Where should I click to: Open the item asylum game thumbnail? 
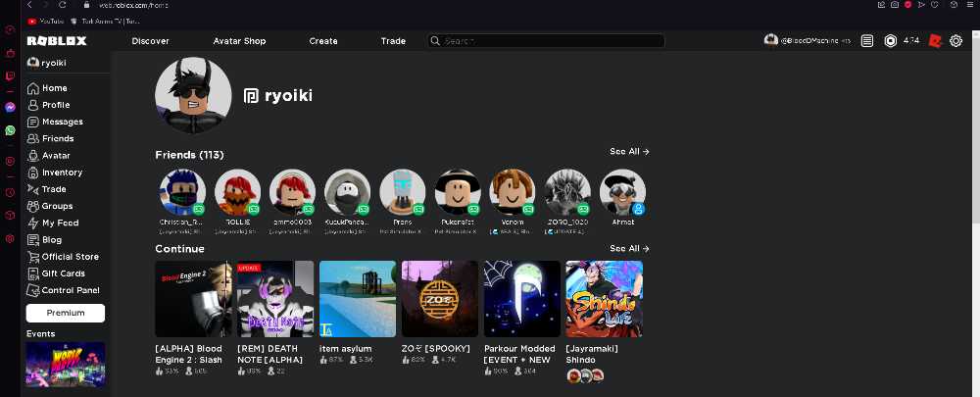pyautogui.click(x=358, y=299)
